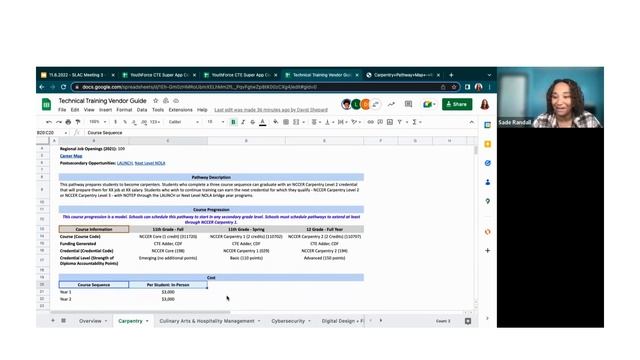640x360 pixels.
Task: Open text rotation options
Action: tap(356, 122)
